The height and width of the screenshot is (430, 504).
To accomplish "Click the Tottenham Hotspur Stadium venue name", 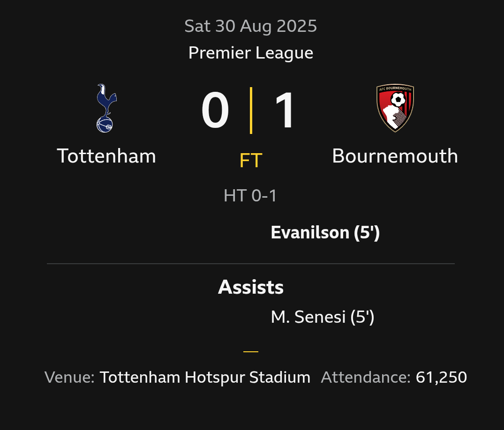I will [x=205, y=377].
